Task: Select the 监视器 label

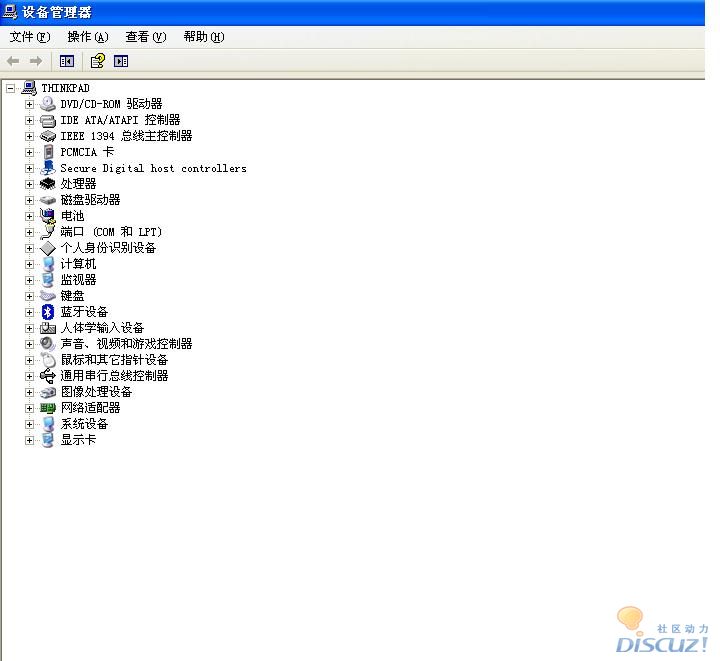Action: coord(79,280)
